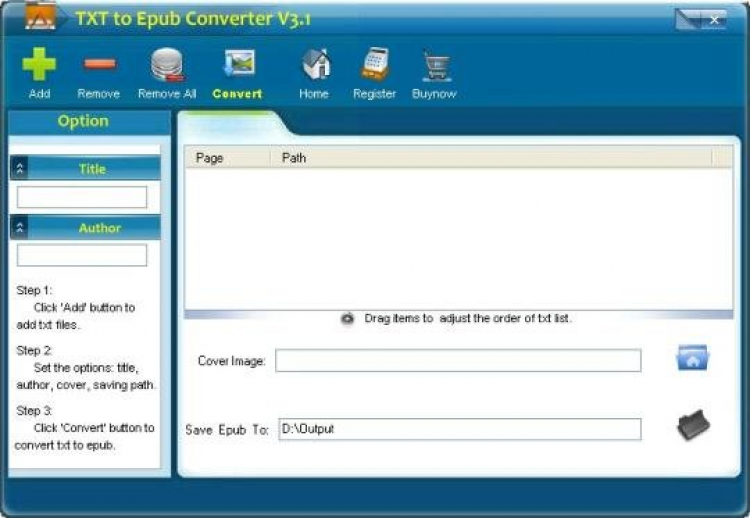Click the 'Step 1:' instruction text
Viewport: 750px width, 518px height.
tap(34, 290)
